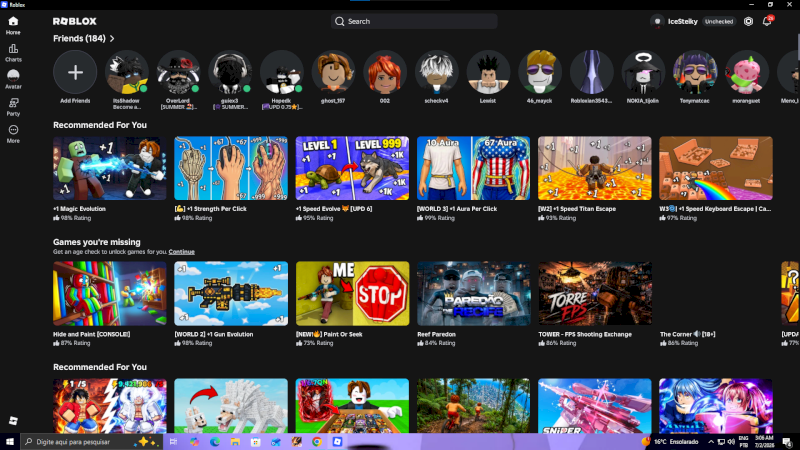This screenshot has width=800, height=450.
Task: Open friend guiex3's avatar
Action: coord(230,72)
